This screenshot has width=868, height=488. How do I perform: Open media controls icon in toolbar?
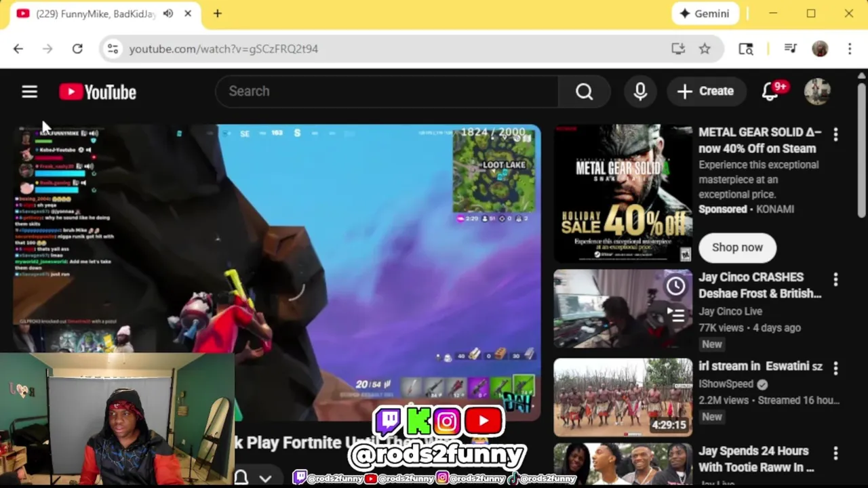pyautogui.click(x=790, y=49)
